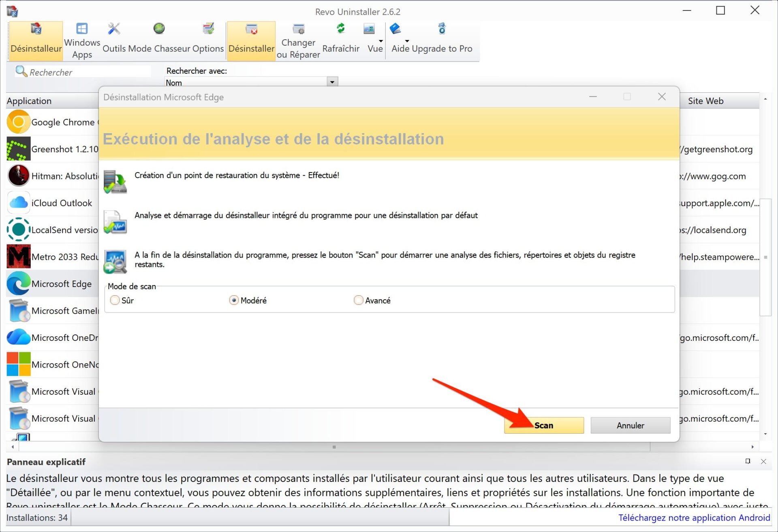Viewport: 778px width, 532px height.
Task: Select the Modéré scan mode
Action: [234, 300]
